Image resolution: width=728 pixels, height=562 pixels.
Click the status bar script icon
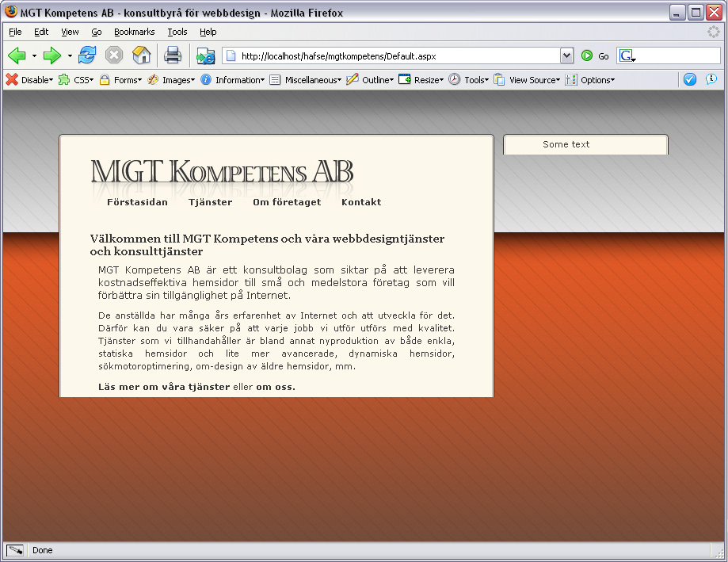(x=15, y=550)
